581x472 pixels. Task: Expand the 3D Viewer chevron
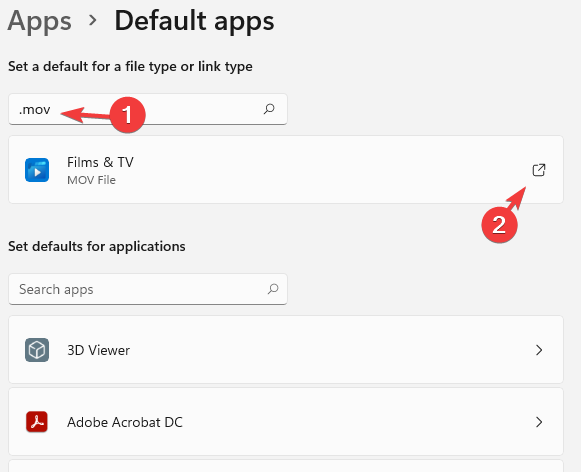tap(539, 350)
